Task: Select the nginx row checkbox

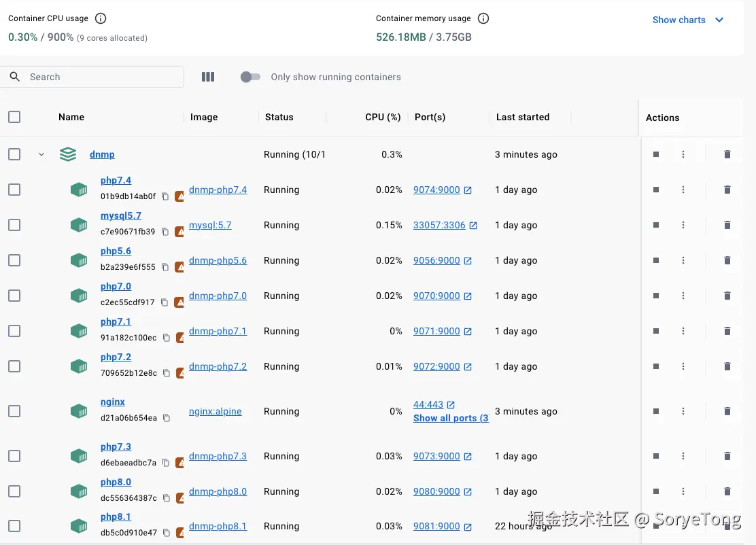Action: (14, 411)
